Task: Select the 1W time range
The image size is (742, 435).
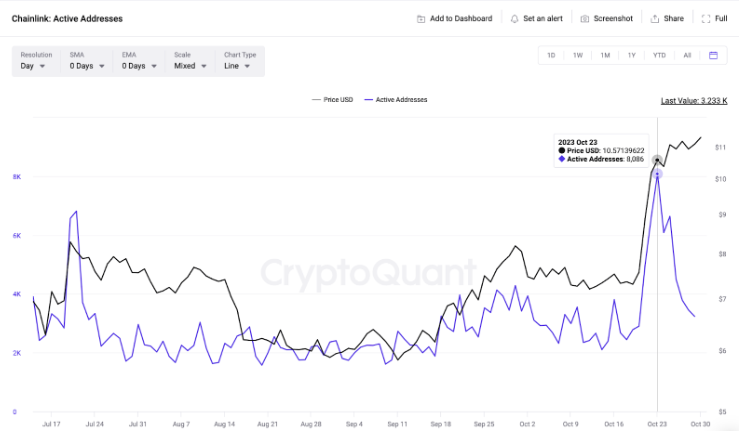Action: 580,55
